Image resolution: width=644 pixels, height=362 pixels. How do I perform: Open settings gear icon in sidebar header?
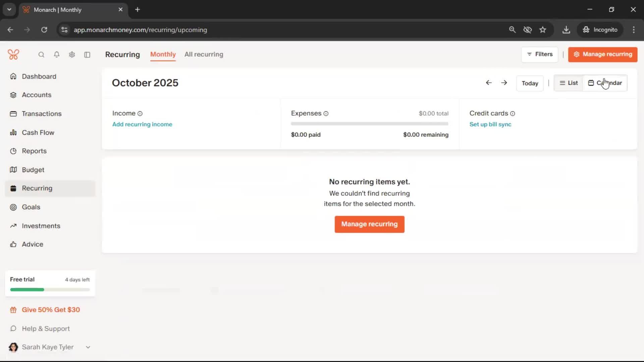72,55
